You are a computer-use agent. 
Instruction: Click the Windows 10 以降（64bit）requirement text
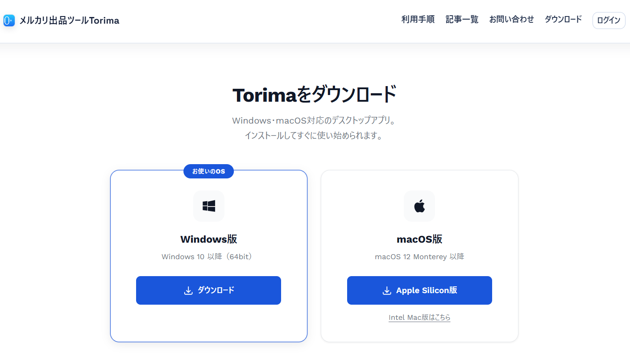tap(208, 256)
